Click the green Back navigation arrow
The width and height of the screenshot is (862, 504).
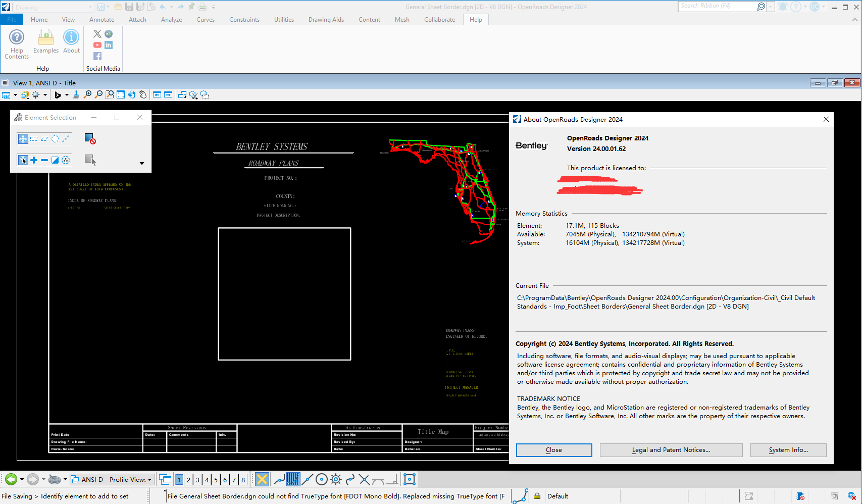pyautogui.click(x=11, y=479)
